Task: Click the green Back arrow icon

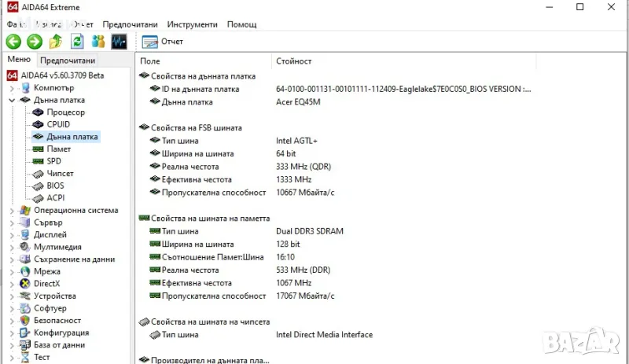Action: (x=13, y=42)
